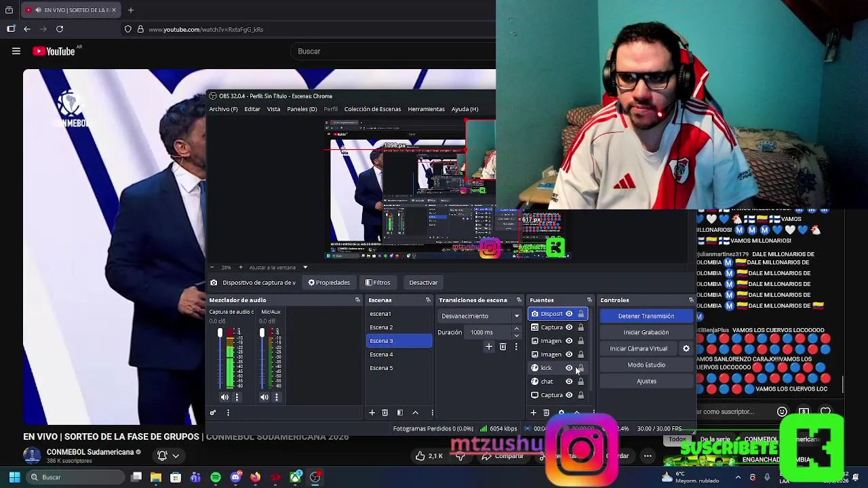Like the YouTube video

[430, 456]
